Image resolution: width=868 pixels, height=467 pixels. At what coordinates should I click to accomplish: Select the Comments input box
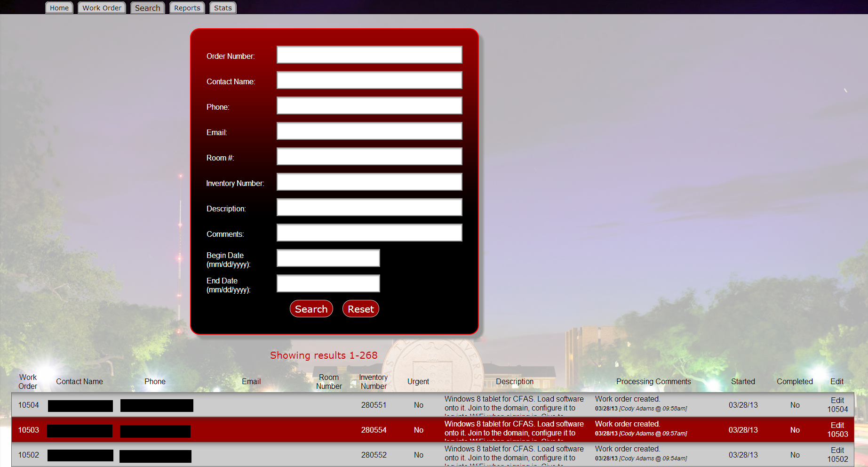coord(369,233)
